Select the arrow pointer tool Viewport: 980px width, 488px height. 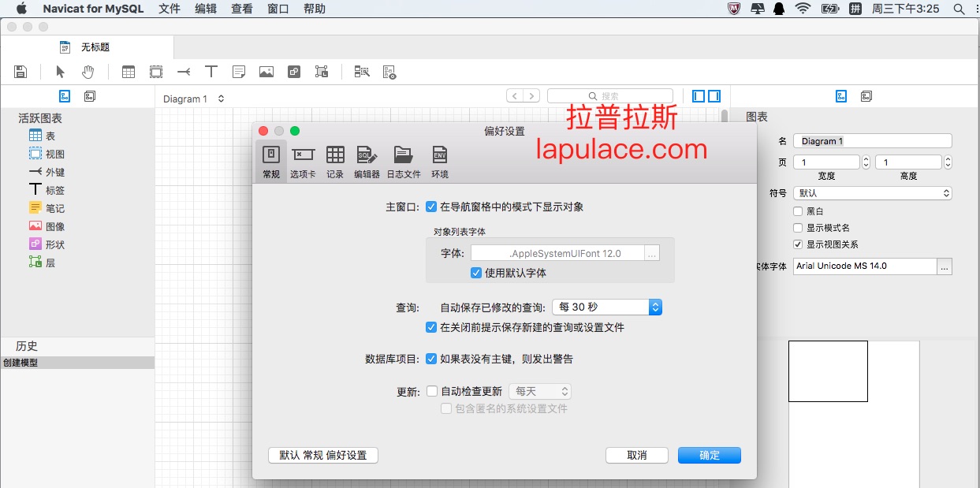coord(61,72)
